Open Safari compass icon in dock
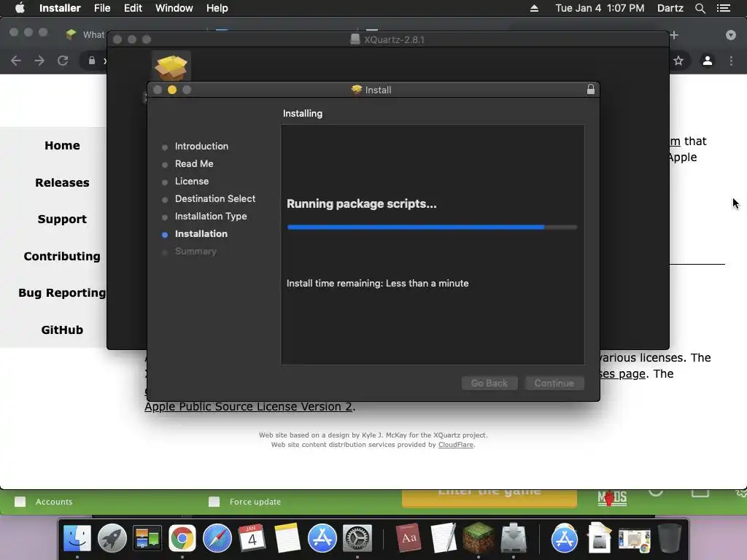Screen dimensions: 747x560 [217, 539]
